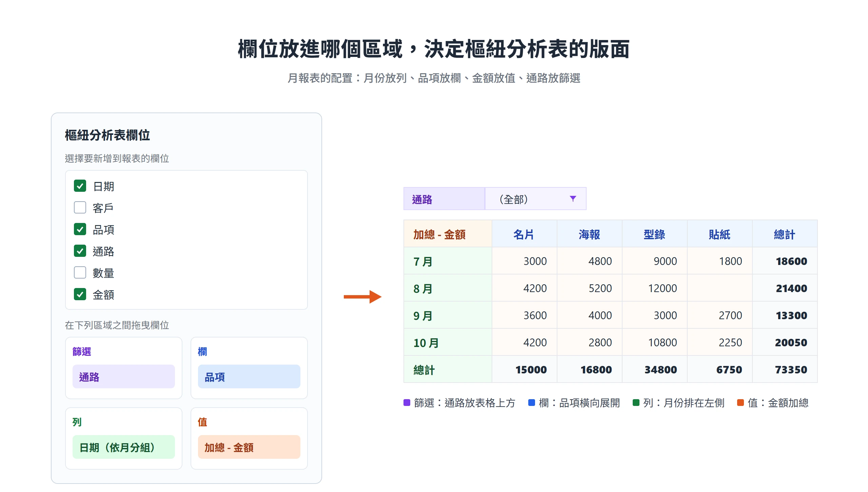Click the 34800 column total cell

(x=654, y=369)
